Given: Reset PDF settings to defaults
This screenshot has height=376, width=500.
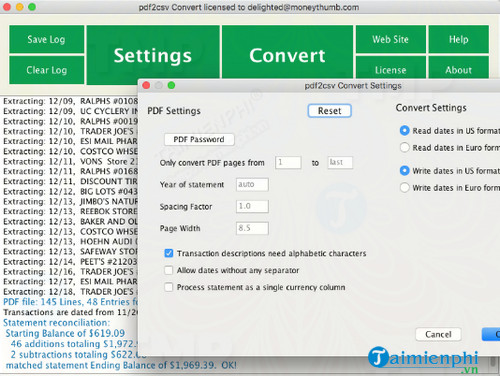Looking at the screenshot, I should click(x=329, y=111).
